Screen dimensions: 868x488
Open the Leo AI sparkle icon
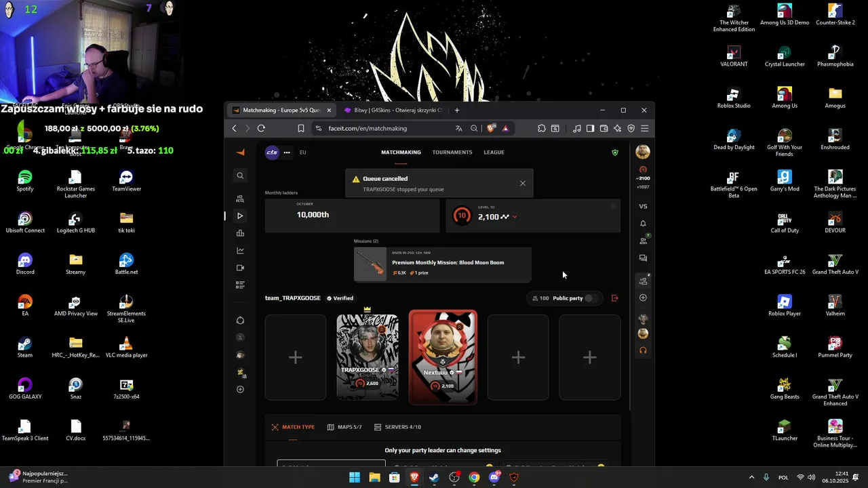point(617,128)
